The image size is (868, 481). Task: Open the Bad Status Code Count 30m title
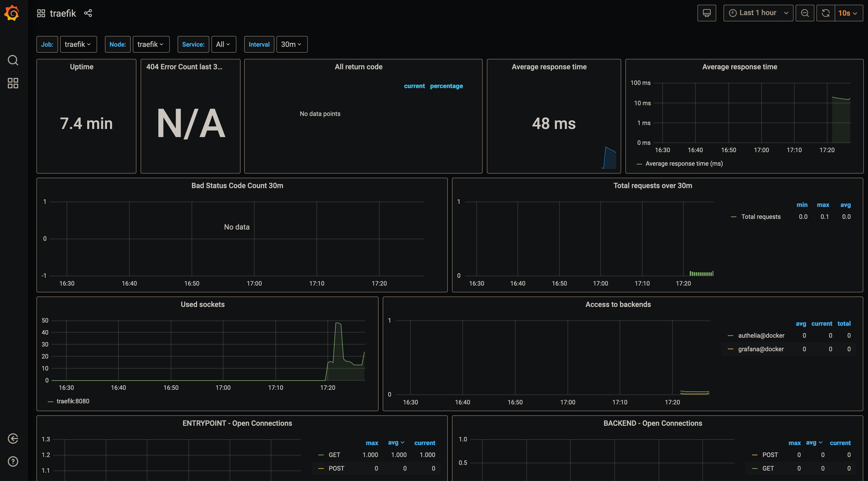point(237,186)
